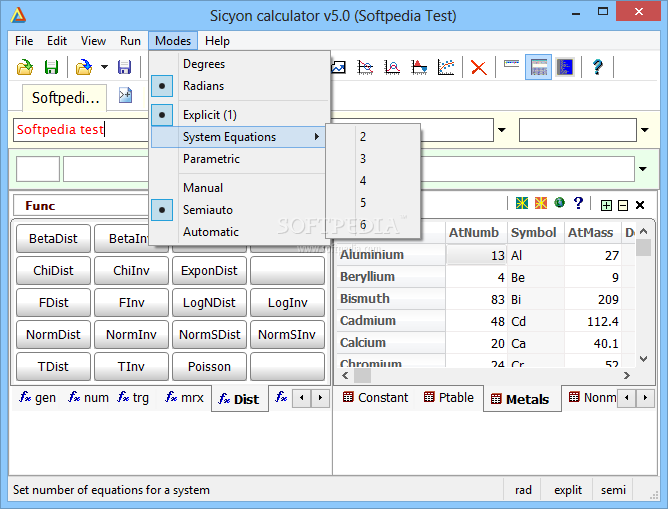668x509 pixels.
Task: Open the Edit menu
Action: [57, 41]
